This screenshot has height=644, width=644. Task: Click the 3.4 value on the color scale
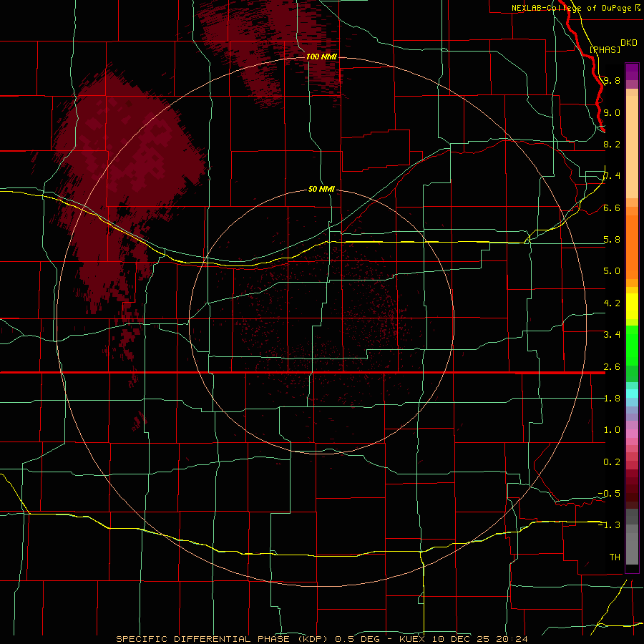pos(612,335)
